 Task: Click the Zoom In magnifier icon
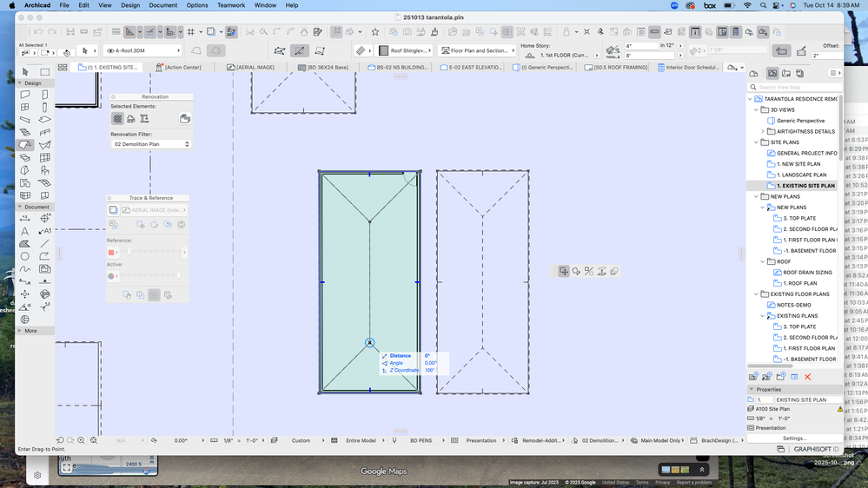(82, 440)
